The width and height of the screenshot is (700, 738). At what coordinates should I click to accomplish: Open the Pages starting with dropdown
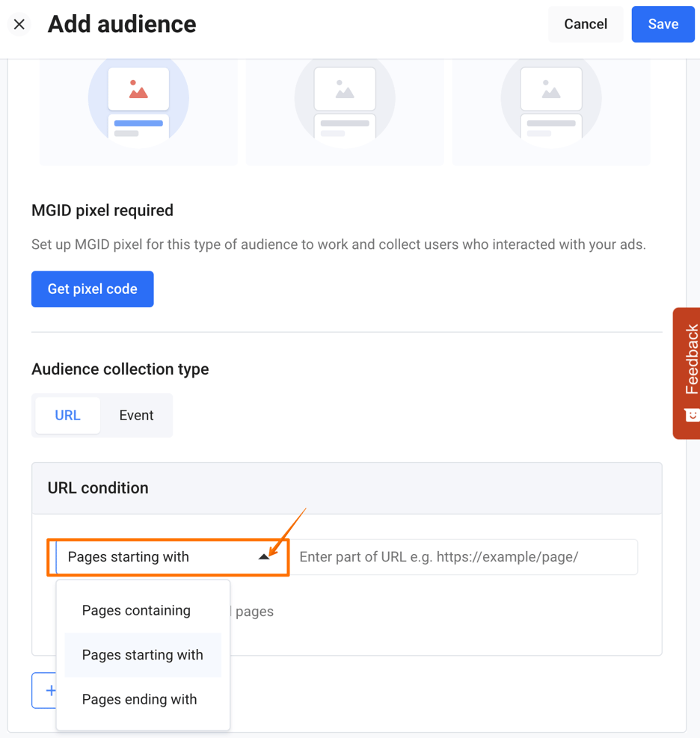(x=168, y=556)
